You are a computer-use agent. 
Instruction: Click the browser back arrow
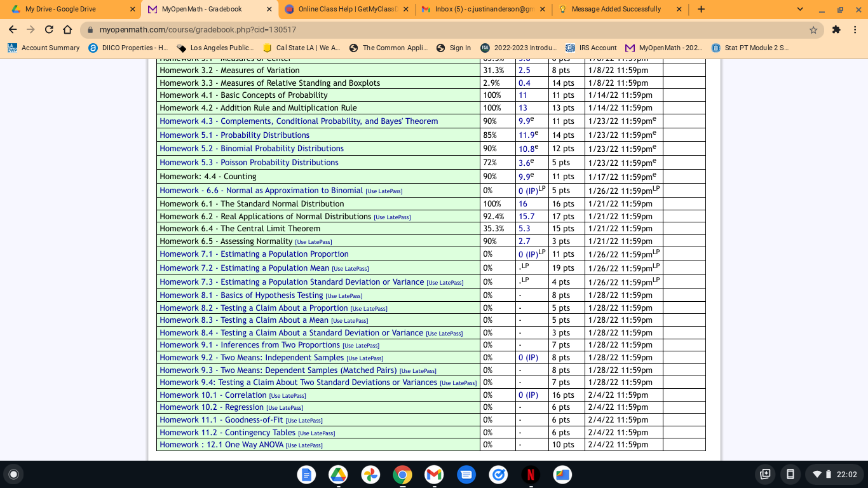tap(13, 30)
